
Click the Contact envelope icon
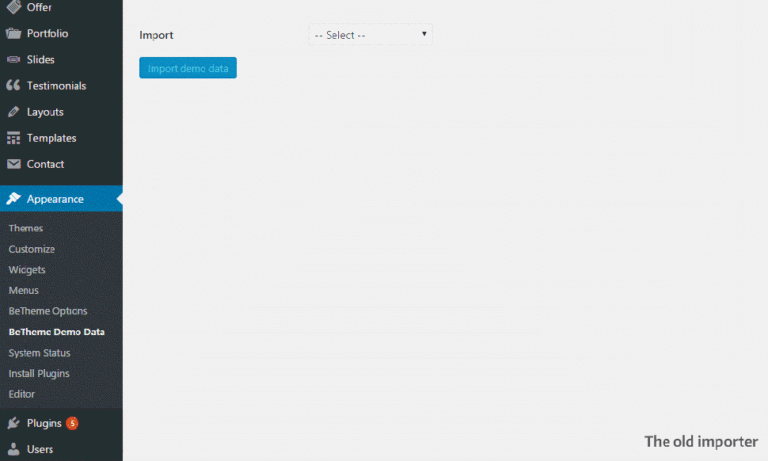(x=13, y=164)
